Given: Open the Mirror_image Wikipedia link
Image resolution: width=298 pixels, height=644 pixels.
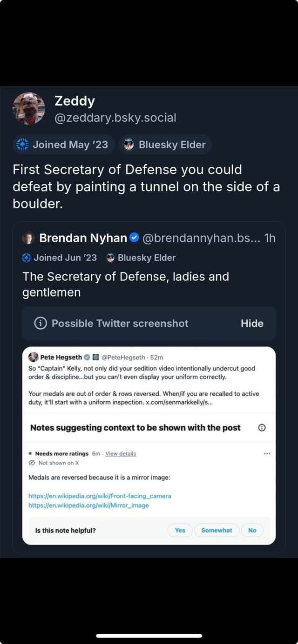Looking at the screenshot, I should 88,505.
